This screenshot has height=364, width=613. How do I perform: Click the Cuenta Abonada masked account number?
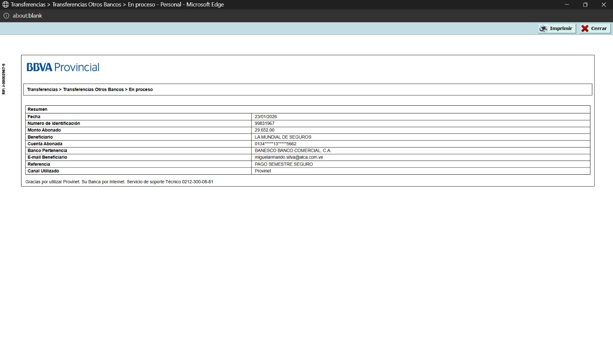275,144
